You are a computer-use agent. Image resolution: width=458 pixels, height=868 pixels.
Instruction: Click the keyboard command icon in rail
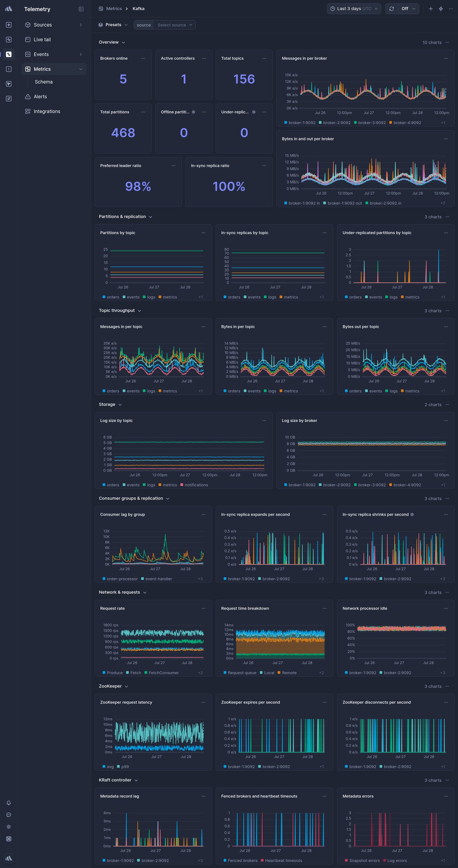[9, 839]
